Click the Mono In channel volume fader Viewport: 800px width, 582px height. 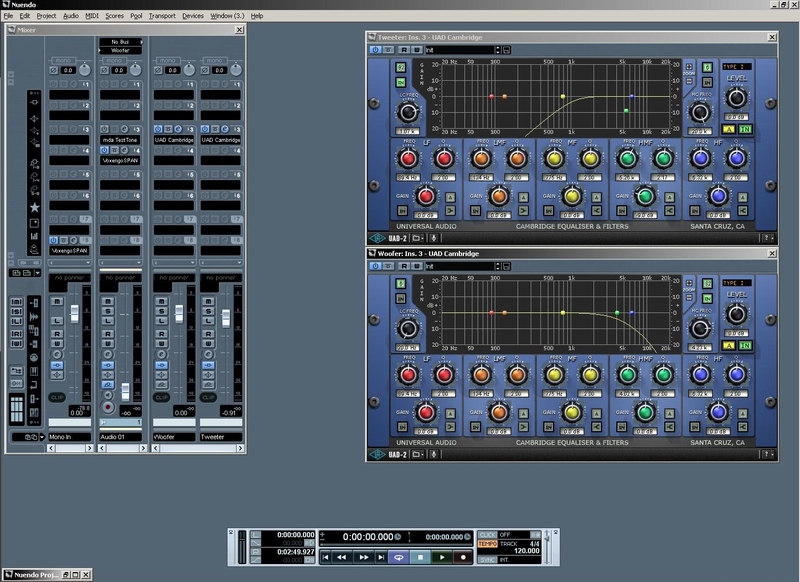pos(74,314)
